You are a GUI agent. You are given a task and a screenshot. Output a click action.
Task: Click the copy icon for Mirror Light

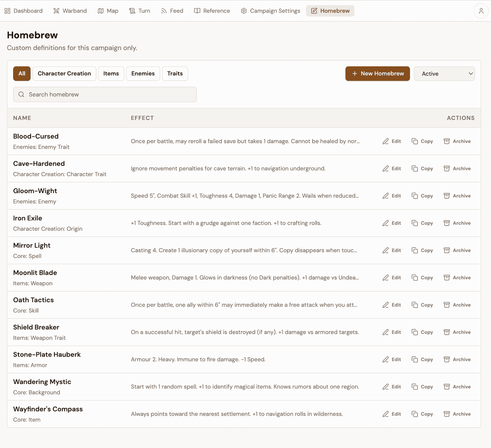coord(414,250)
